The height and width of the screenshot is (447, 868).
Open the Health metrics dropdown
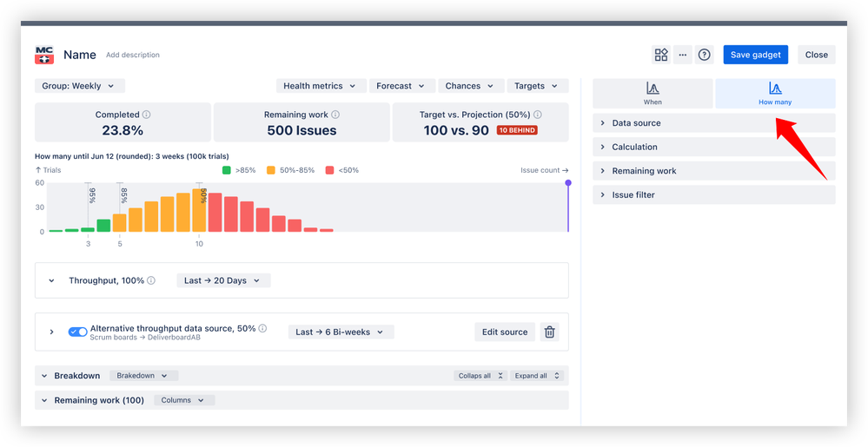click(321, 86)
